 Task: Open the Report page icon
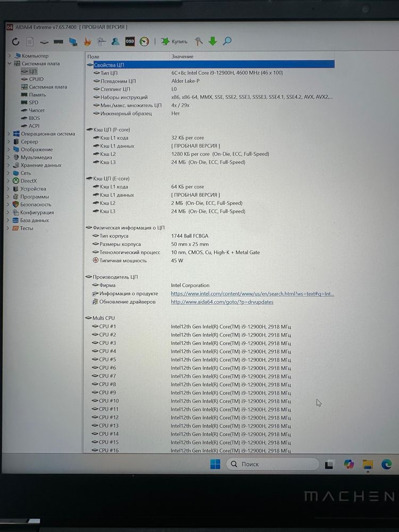(x=30, y=41)
